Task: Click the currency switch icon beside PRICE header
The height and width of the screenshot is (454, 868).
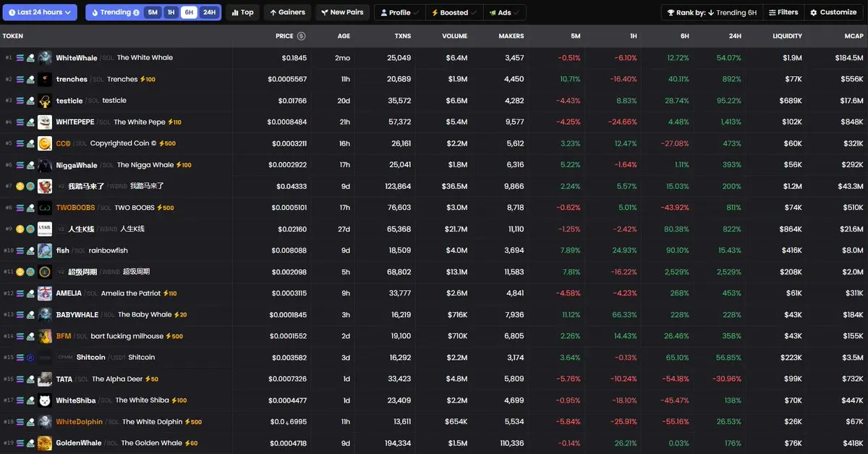Action: coord(301,36)
